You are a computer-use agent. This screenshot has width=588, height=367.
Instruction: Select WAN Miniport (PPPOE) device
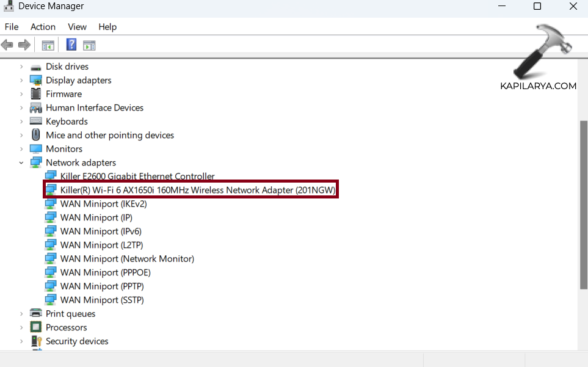pyautogui.click(x=105, y=272)
